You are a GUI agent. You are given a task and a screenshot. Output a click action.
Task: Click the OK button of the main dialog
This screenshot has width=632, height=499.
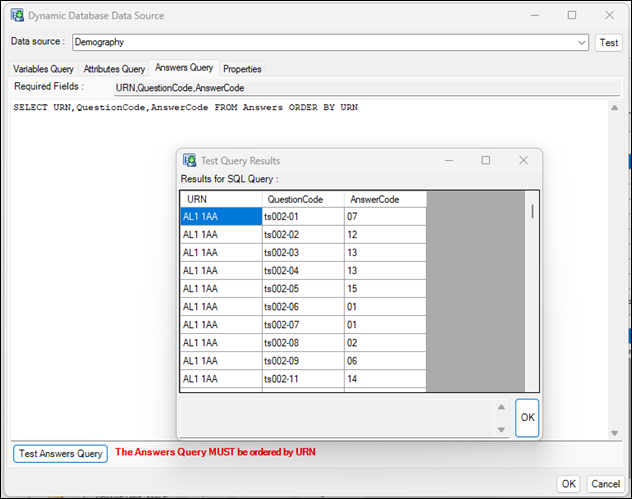(x=568, y=484)
